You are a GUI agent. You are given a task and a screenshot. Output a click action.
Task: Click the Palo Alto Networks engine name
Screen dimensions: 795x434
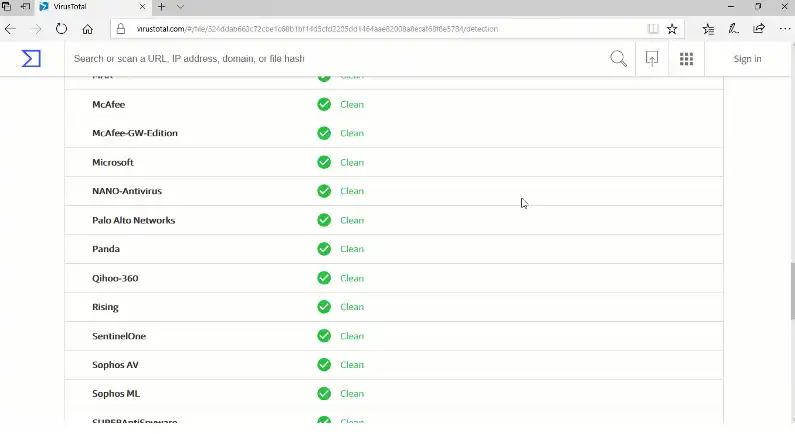pos(133,220)
